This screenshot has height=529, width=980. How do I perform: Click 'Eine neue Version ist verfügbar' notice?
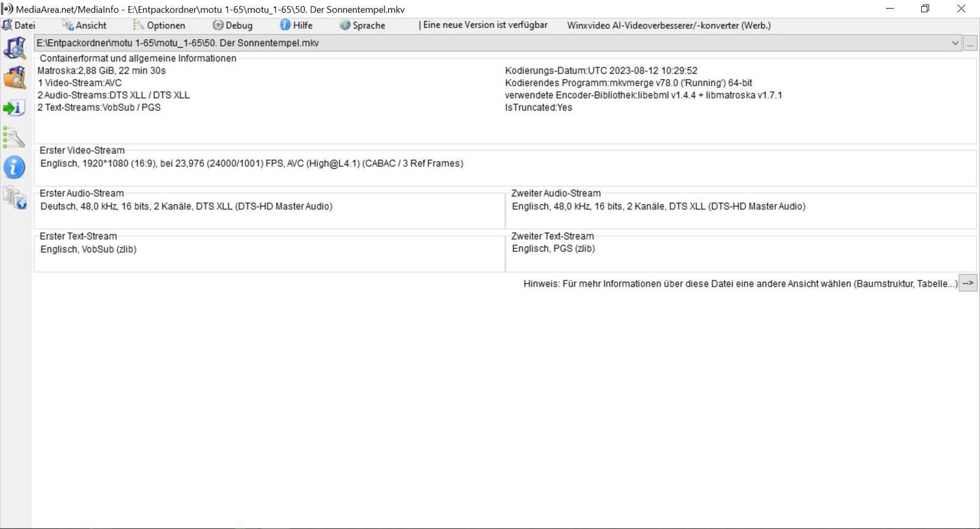coord(483,25)
